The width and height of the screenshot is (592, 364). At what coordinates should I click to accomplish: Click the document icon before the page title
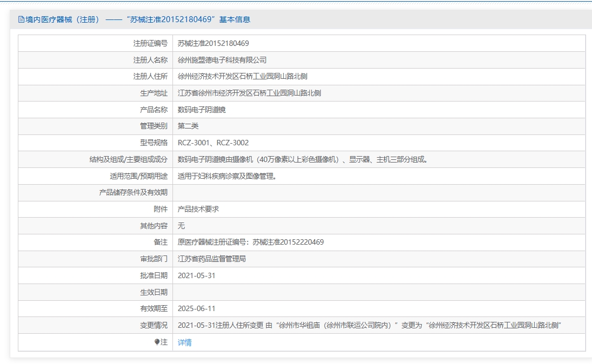[x=21, y=19]
